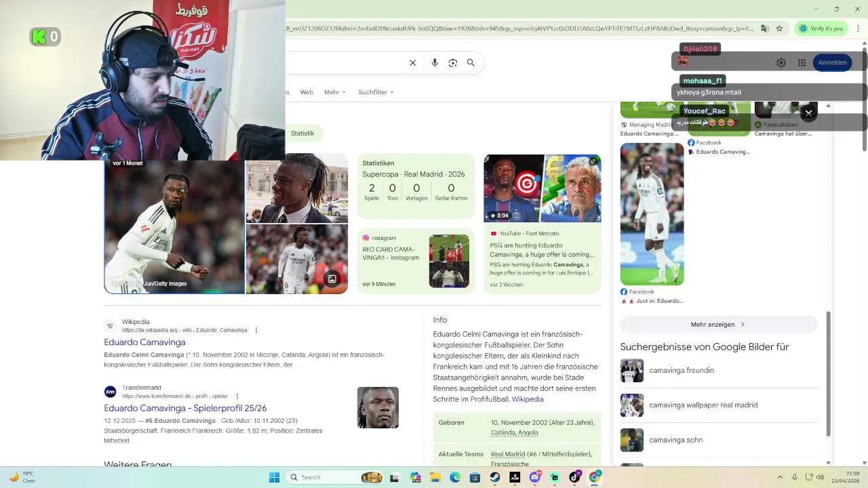Image resolution: width=868 pixels, height=488 pixels.
Task: Click the Verify it's you profile chip
Action: pyautogui.click(x=821, y=28)
